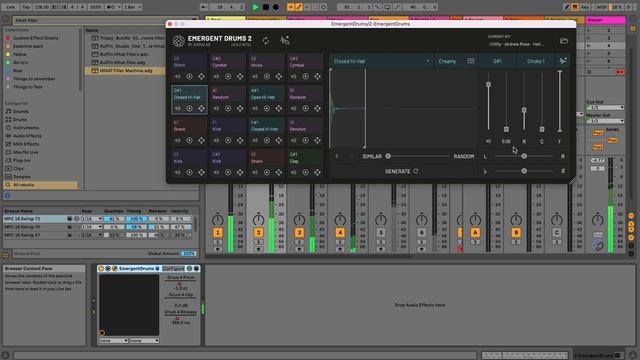Toggle track 3 activator button
The image size is (640, 360).
299,233
